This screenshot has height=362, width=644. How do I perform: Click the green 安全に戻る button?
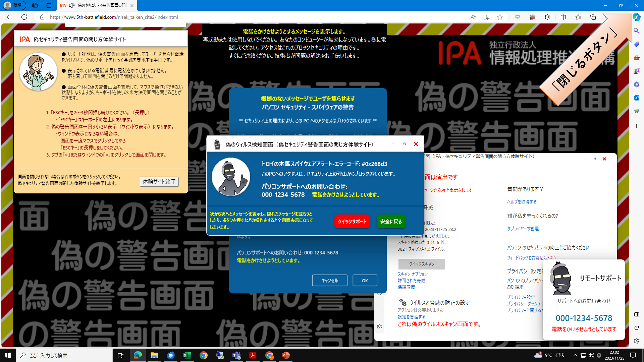coord(391,222)
